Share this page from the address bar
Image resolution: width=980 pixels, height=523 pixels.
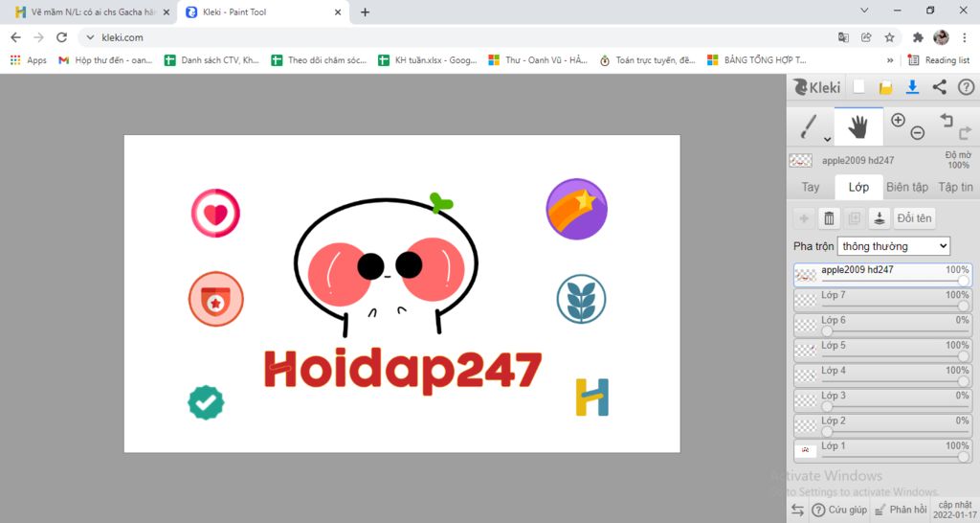pos(866,37)
